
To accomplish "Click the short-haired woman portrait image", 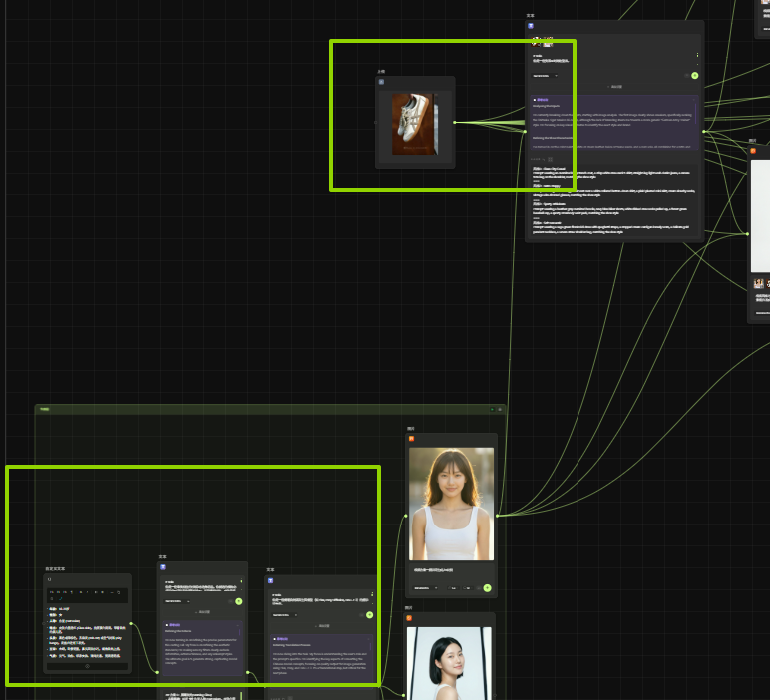I will 451,663.
